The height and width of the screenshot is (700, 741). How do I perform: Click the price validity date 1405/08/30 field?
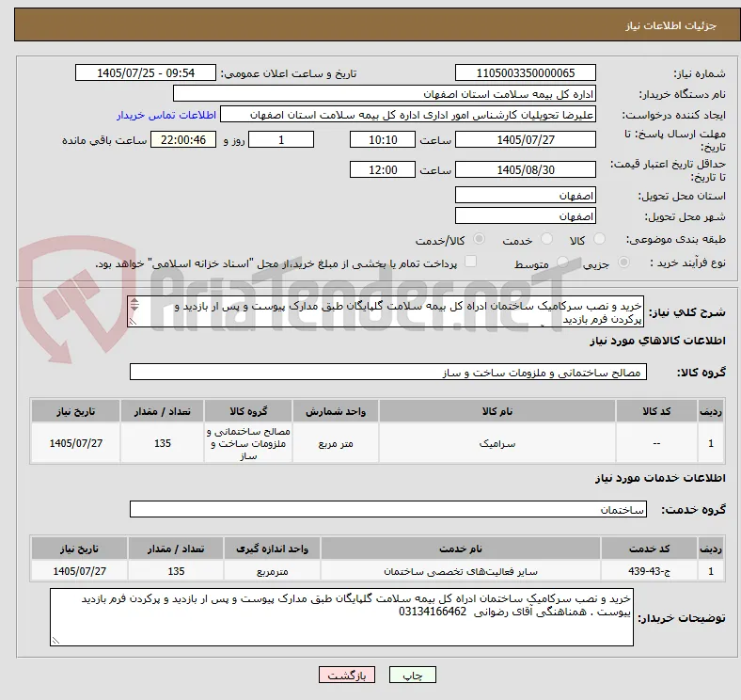click(x=525, y=169)
